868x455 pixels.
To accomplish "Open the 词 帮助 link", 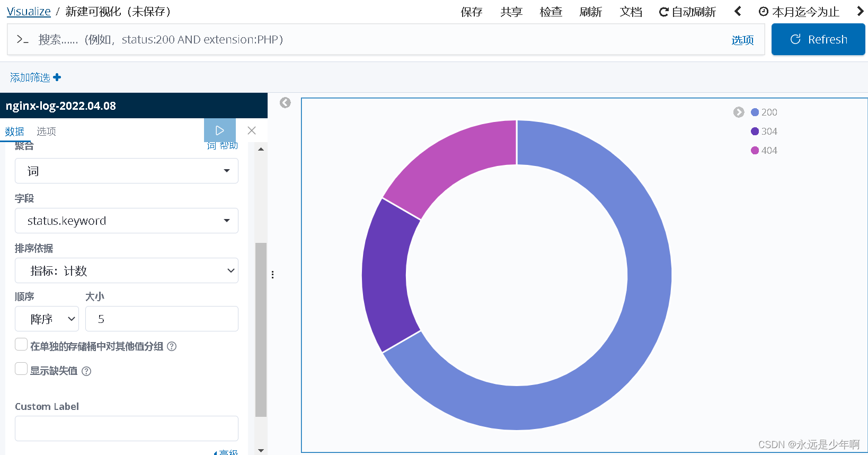I will (222, 146).
